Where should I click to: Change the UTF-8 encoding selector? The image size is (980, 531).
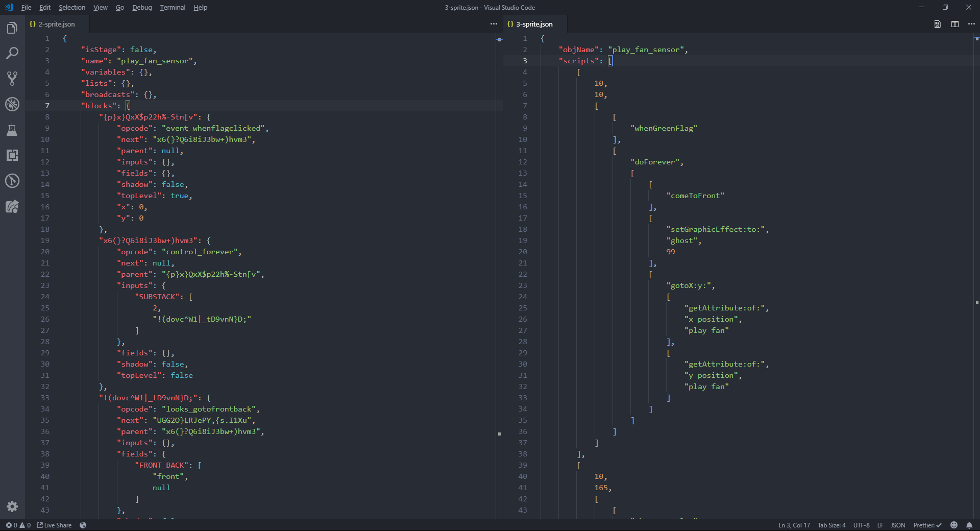tap(861, 525)
